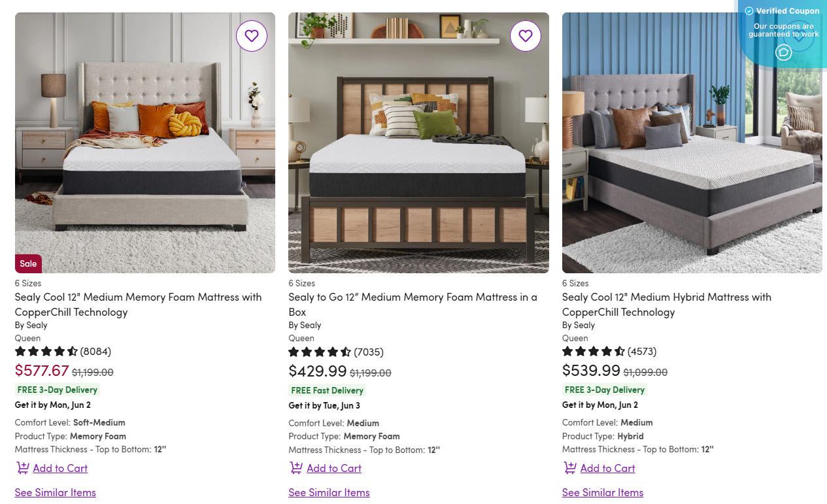
Task: Click the Add to Cart cart icon under Sealy Cool CopperChill mattress
Action: 23,468
